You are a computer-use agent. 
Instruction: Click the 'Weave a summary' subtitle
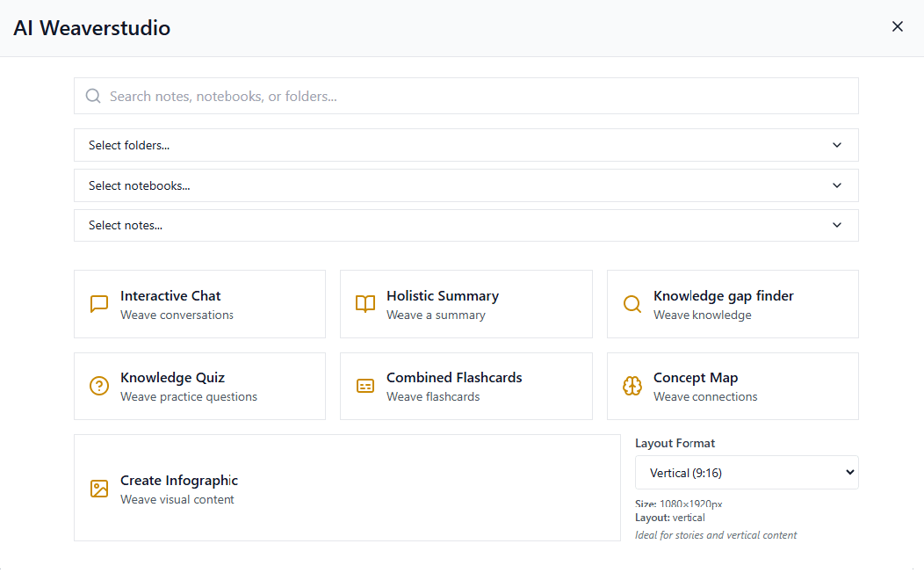436,315
